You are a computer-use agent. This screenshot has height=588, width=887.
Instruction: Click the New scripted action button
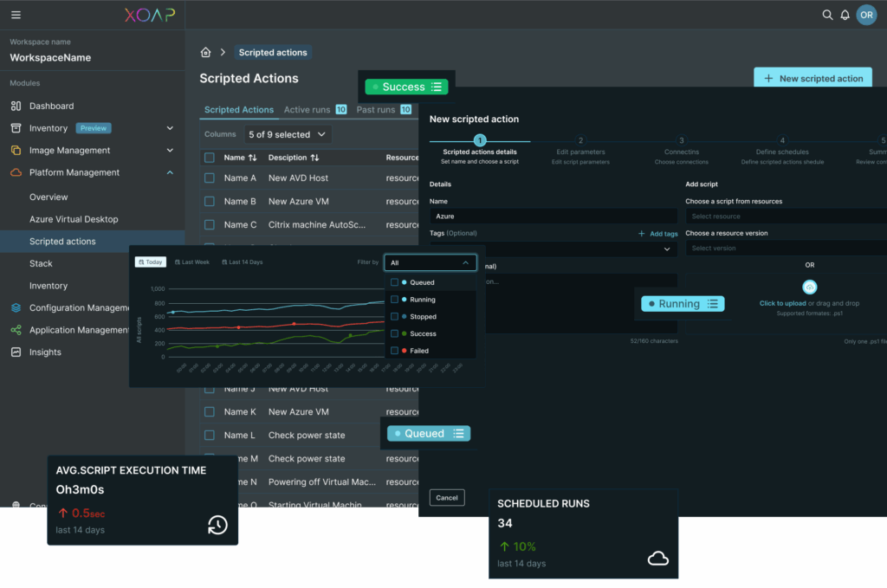pos(813,78)
